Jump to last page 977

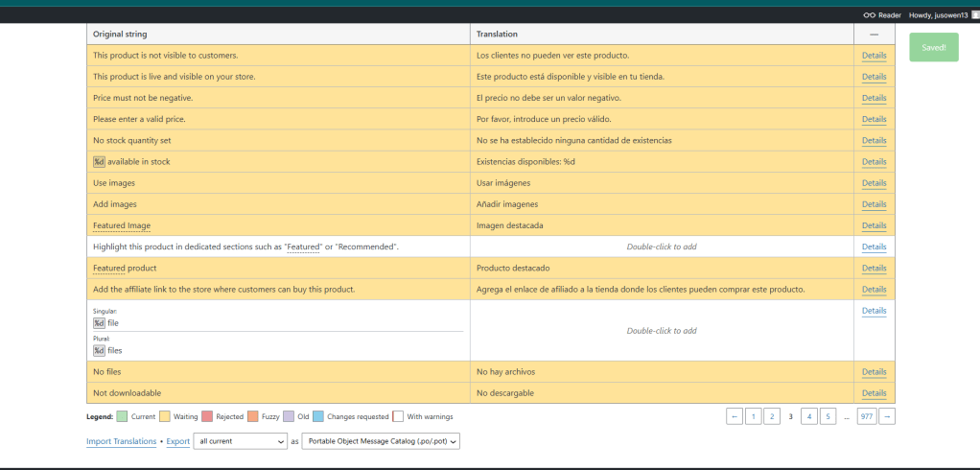(866, 416)
